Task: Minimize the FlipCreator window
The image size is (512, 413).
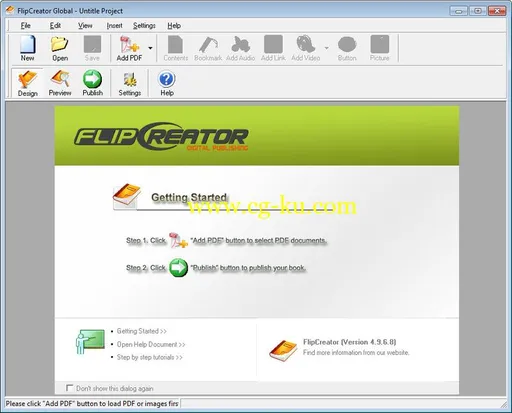Action: click(x=459, y=11)
